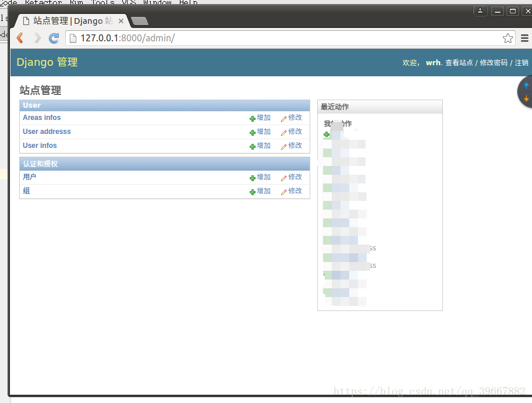Open the 组 model list

(x=26, y=191)
